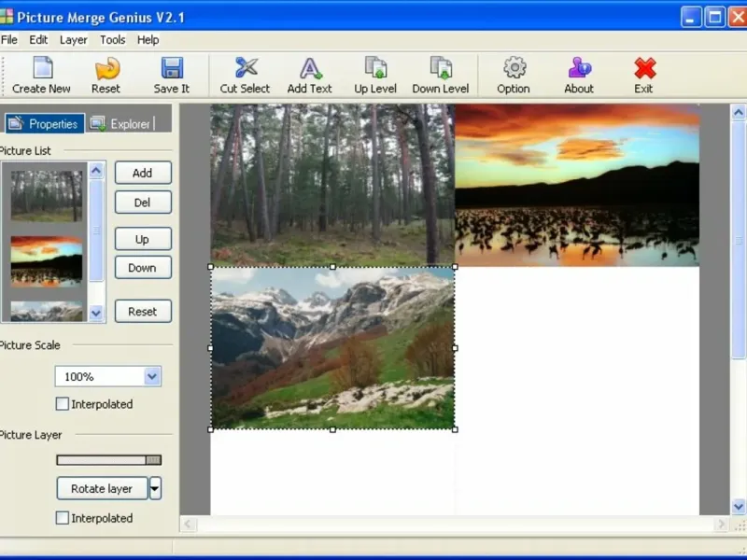Image resolution: width=747 pixels, height=560 pixels.
Task: Click the Picture List scroll up arrow
Action: (x=97, y=170)
